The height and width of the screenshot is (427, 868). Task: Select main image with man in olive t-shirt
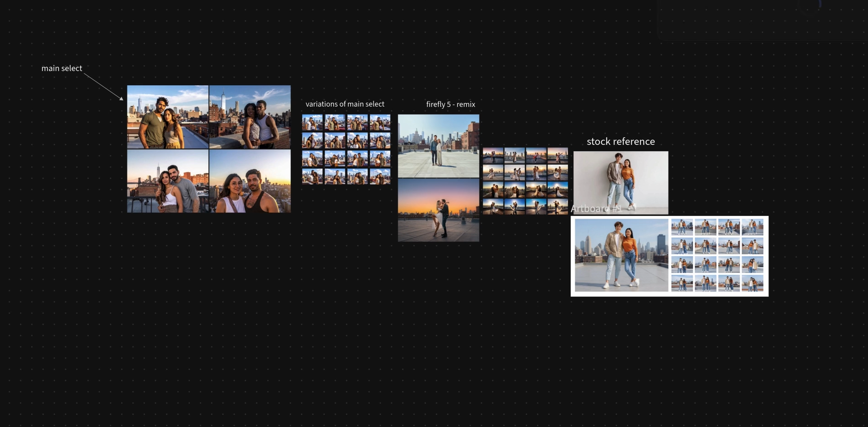coord(168,117)
